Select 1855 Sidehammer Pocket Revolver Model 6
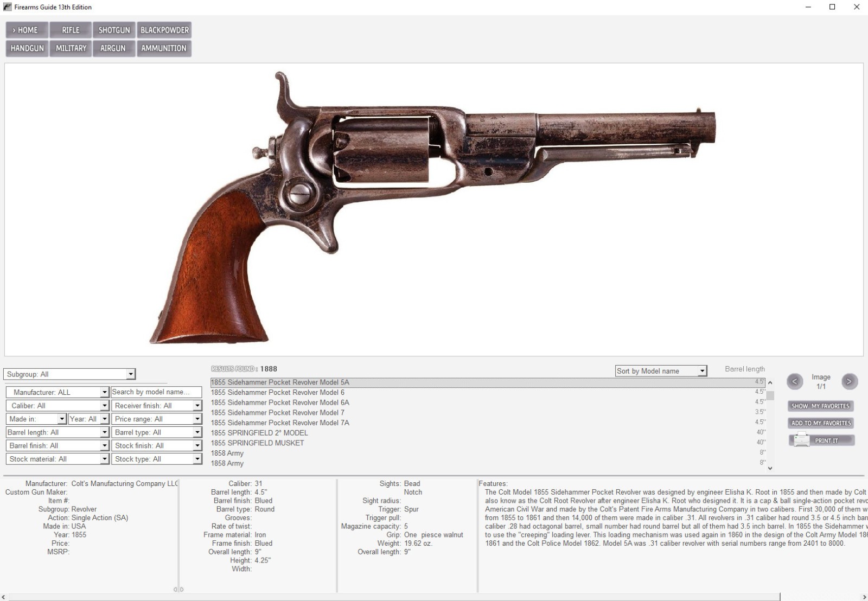 tap(488, 392)
